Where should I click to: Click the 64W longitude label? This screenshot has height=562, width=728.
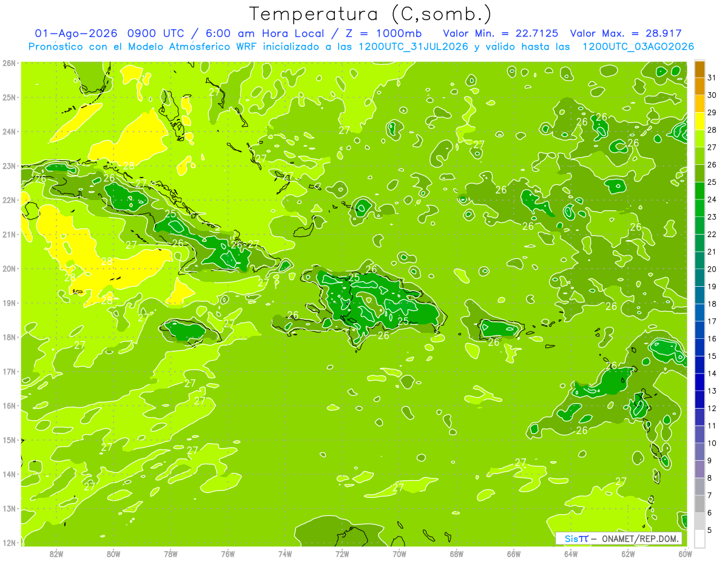(571, 553)
